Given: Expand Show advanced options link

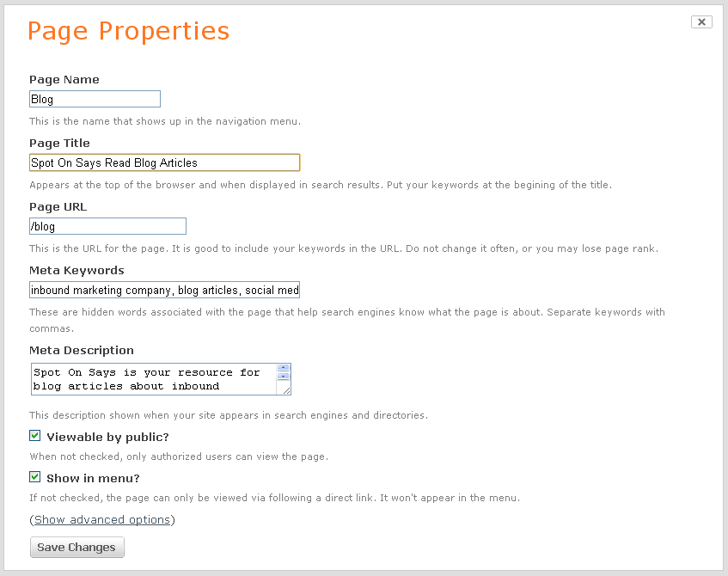Looking at the screenshot, I should 102,520.
